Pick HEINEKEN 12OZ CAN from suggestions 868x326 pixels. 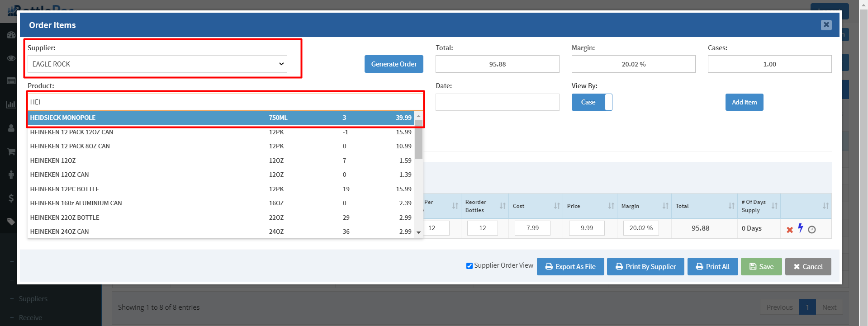pos(221,175)
